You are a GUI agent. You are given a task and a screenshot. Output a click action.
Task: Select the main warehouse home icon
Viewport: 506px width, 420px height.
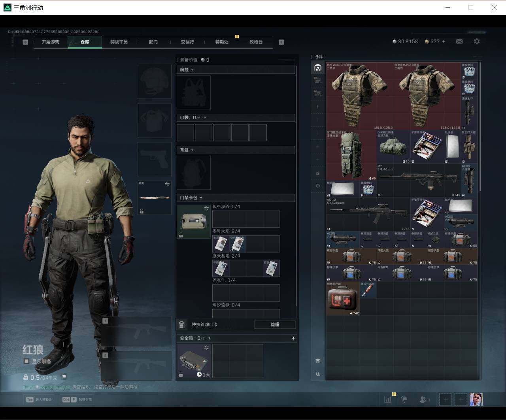(x=318, y=68)
